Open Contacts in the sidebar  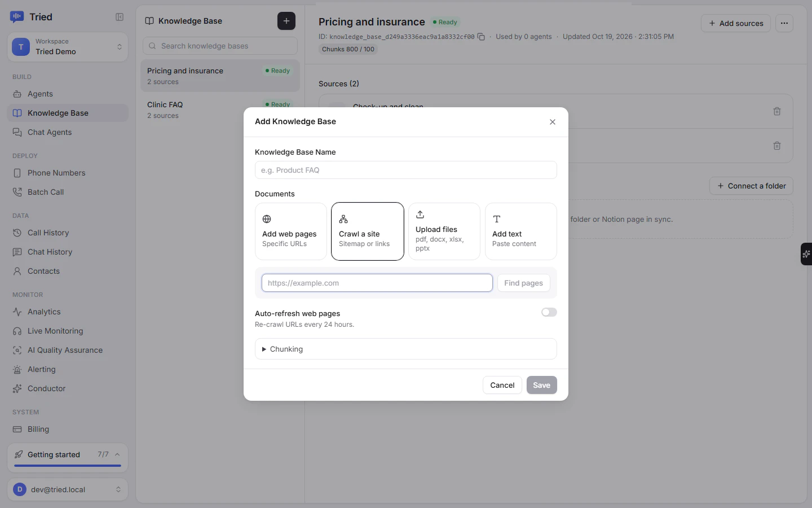click(x=68, y=271)
